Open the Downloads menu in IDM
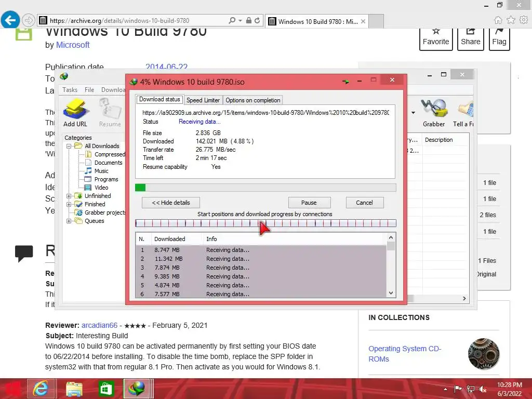Image resolution: width=532 pixels, height=399 pixels. [x=113, y=90]
